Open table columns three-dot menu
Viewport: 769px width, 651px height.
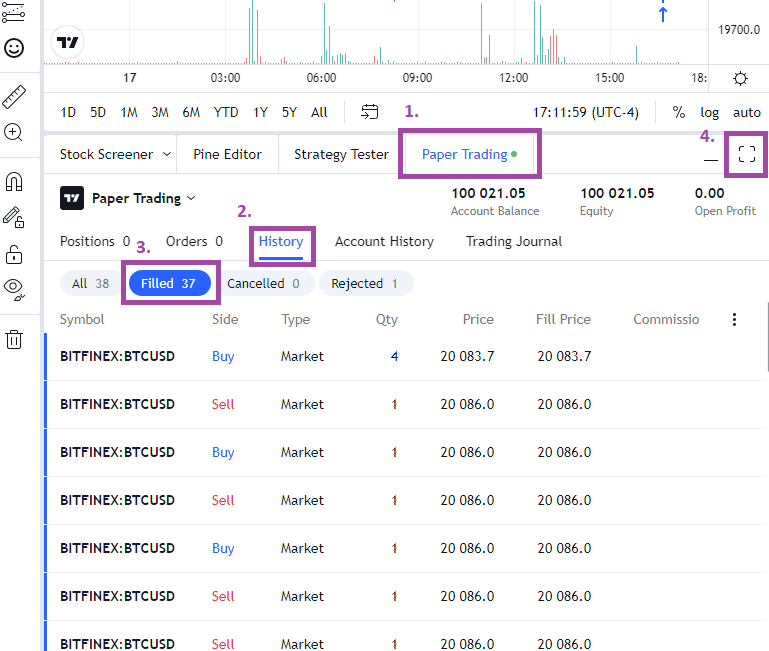[734, 319]
